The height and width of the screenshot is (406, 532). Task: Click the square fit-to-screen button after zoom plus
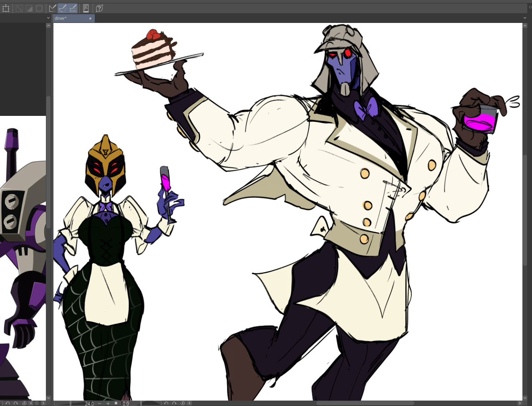coord(116,403)
